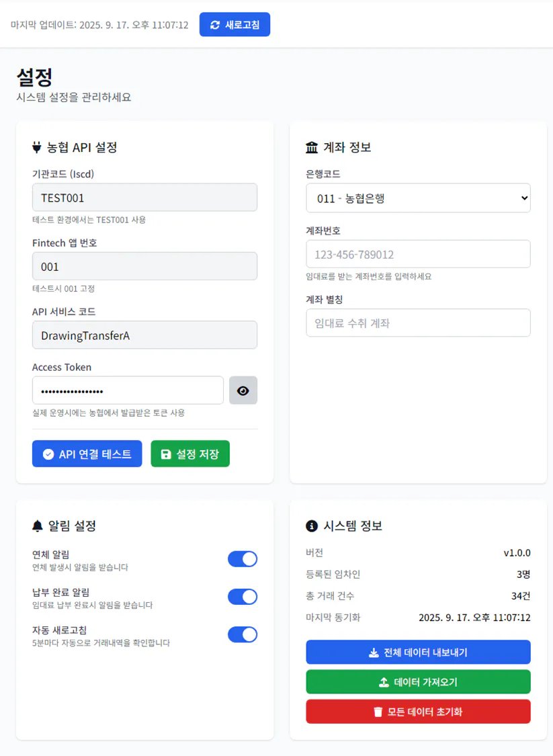Click the refresh icon on 새로고침 button
The height and width of the screenshot is (756, 553).
click(215, 24)
